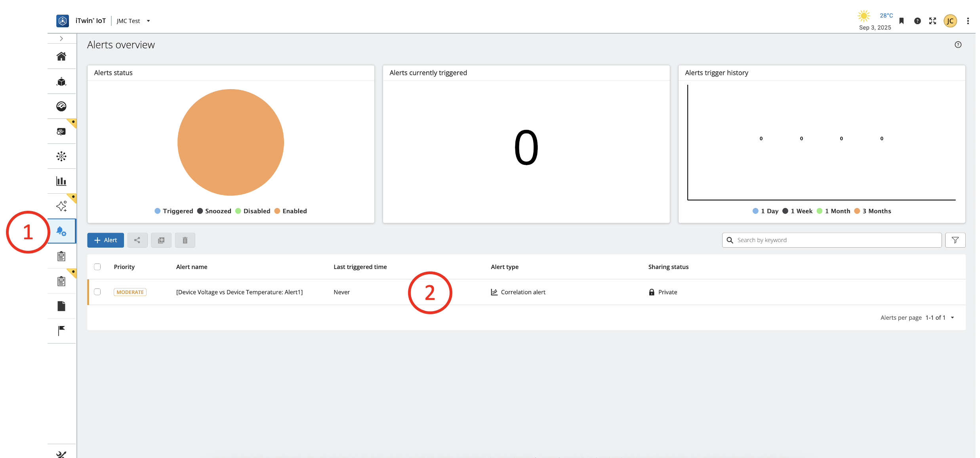Open the bar chart sidebar icon
Screen dimensions: 980x458
pyautogui.click(x=61, y=181)
